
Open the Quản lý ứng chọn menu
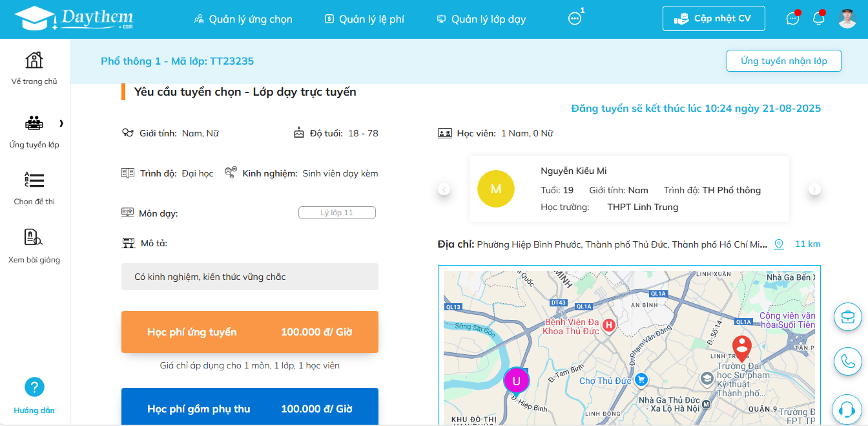click(243, 19)
